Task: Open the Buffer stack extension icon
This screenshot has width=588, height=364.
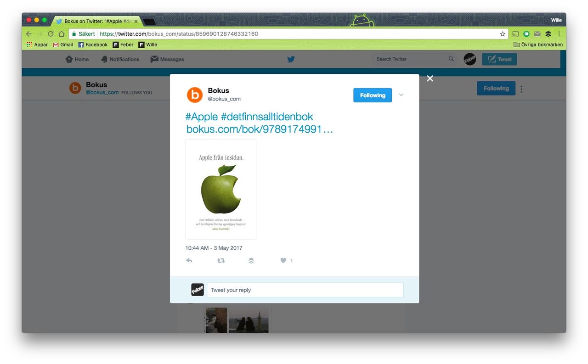Action: (548, 34)
